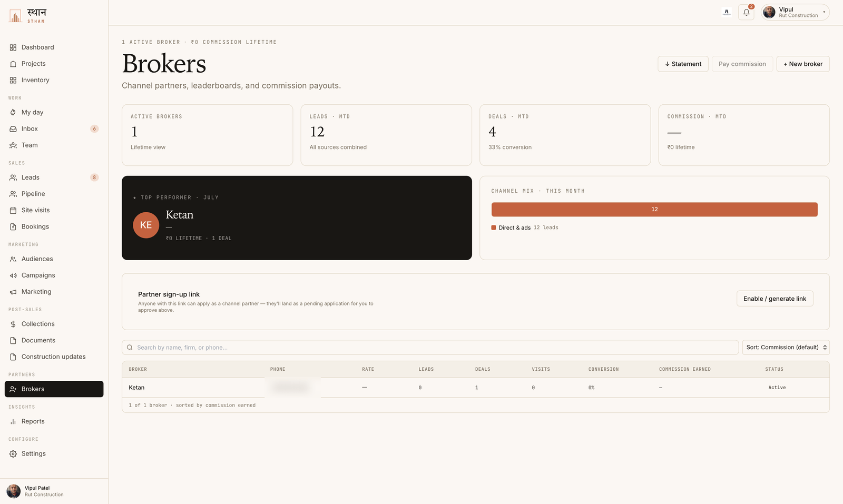The width and height of the screenshot is (843, 504).
Task: Click the company logo icon in the top bar
Action: coord(727,12)
